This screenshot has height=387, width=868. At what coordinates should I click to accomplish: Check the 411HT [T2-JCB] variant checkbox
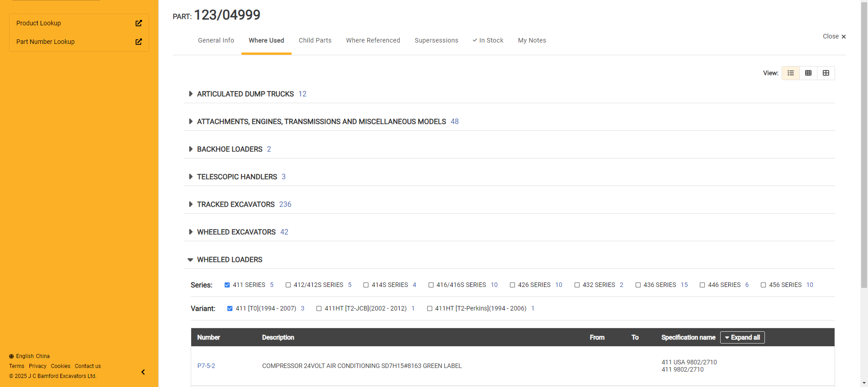point(319,309)
